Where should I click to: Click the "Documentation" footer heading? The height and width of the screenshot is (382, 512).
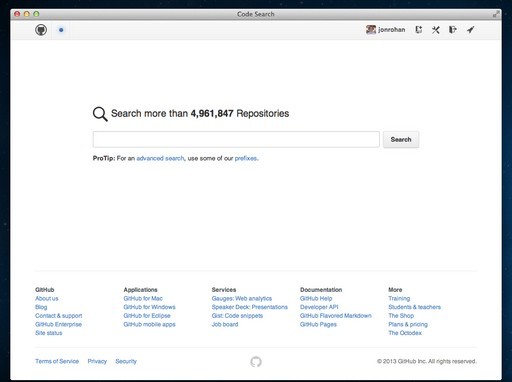(321, 290)
